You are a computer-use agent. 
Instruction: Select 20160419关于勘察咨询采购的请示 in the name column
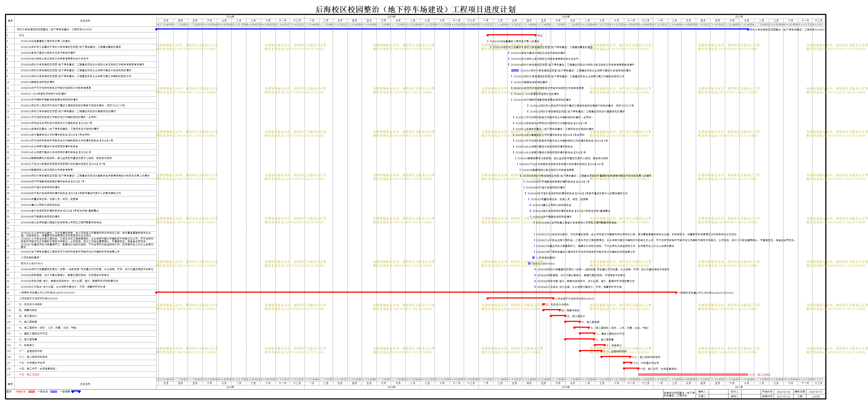[x=40, y=216]
